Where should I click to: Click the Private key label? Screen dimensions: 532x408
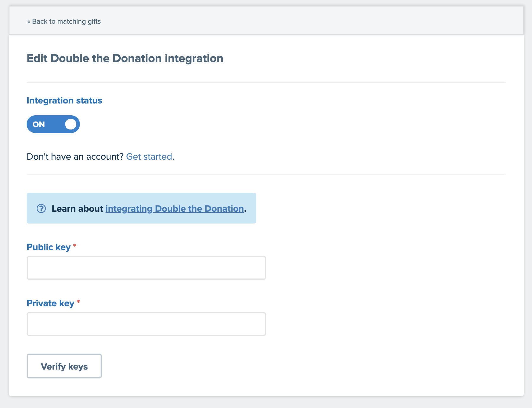(50, 303)
